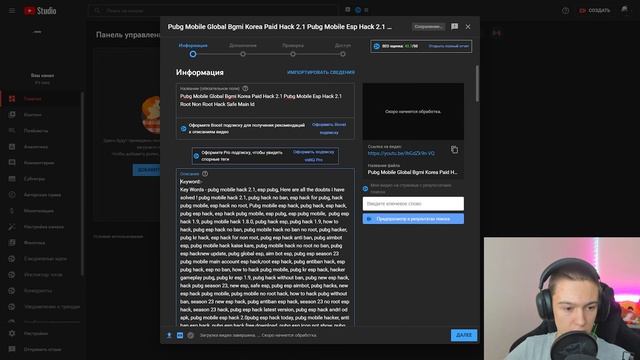The height and width of the screenshot is (360, 640).
Task: Click the Оформить подписку vidIQ Pro link
Action: (313, 156)
